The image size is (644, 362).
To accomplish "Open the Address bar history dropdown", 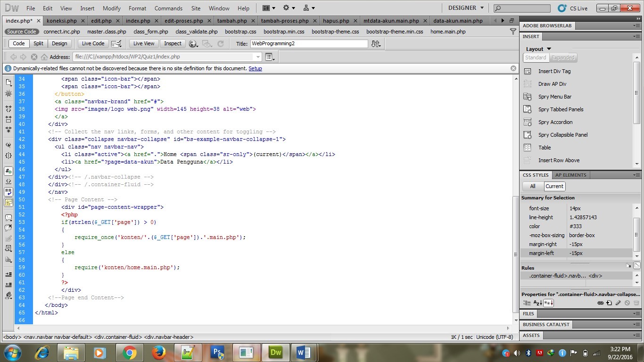I will pos(257,57).
